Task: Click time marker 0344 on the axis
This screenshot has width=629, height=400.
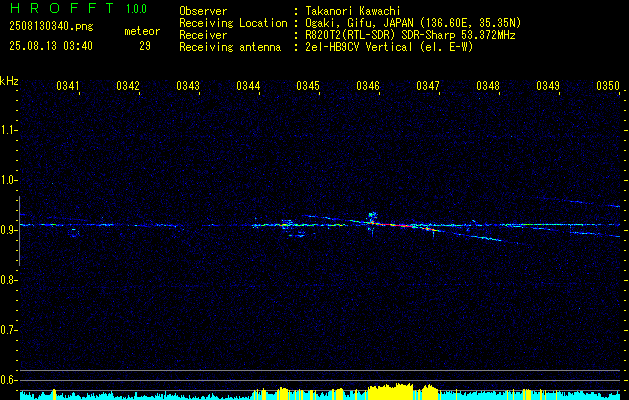Action: tap(248, 86)
